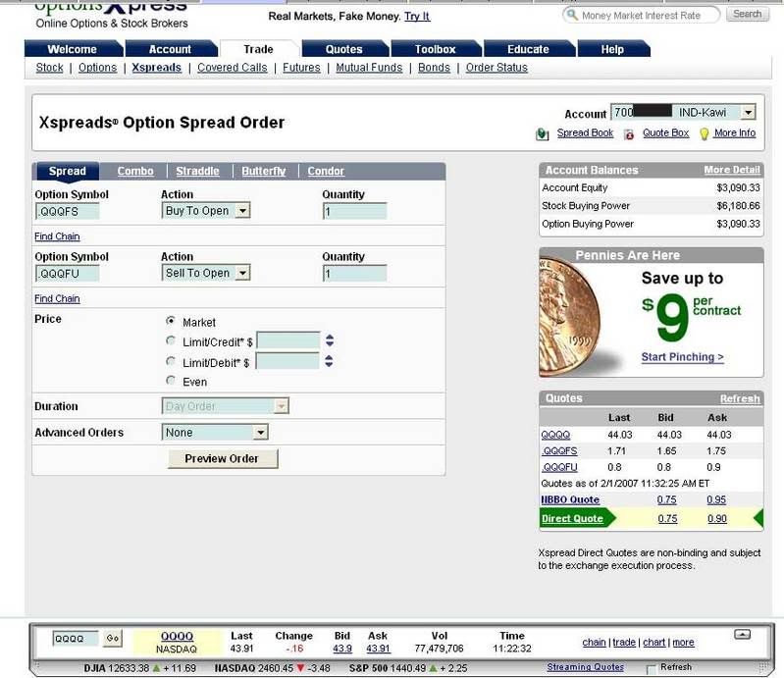Click the More Info lightbulb icon

point(704,134)
